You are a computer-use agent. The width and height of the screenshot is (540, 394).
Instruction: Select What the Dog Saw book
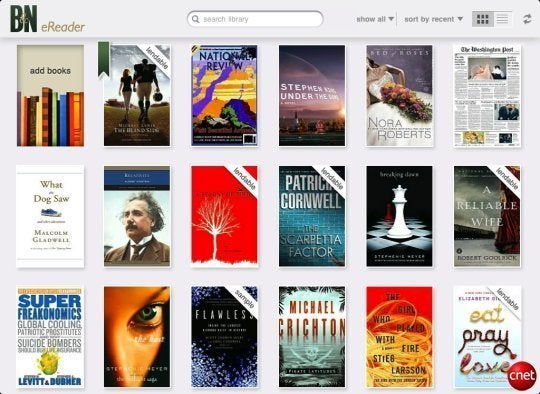[50, 216]
